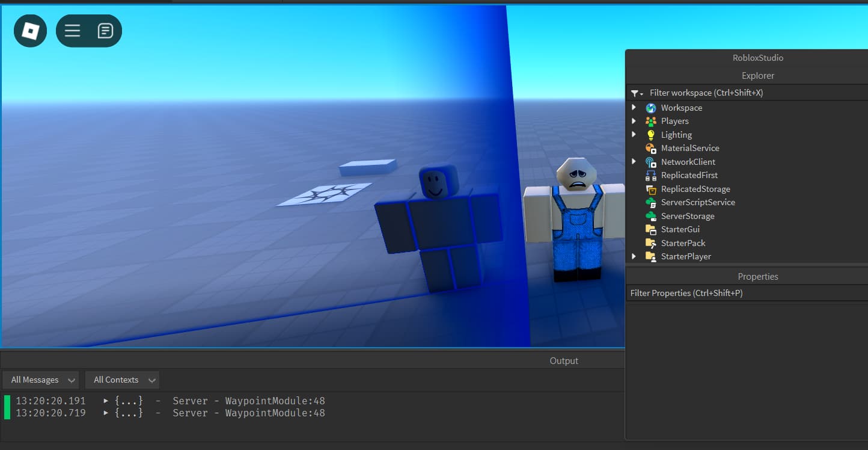The image size is (868, 450).
Task: Click the NetworkClient icon
Action: 650,162
